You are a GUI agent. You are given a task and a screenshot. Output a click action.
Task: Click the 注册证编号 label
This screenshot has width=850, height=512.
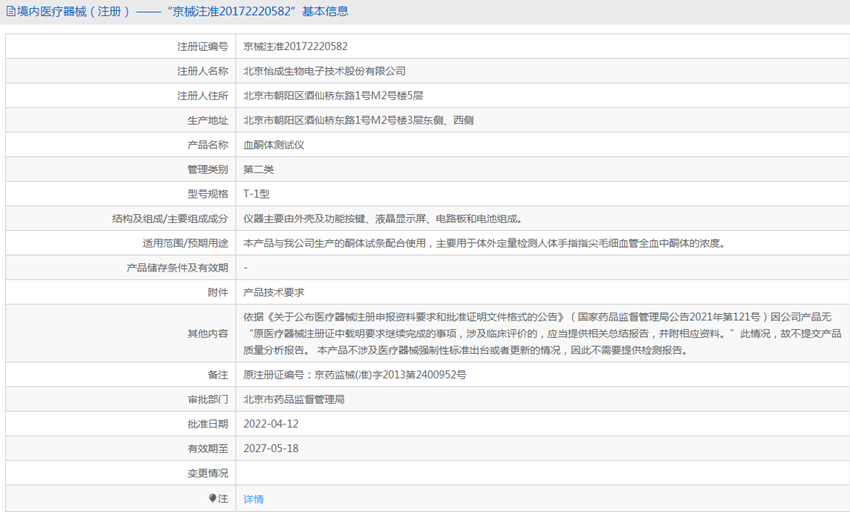pos(203,47)
